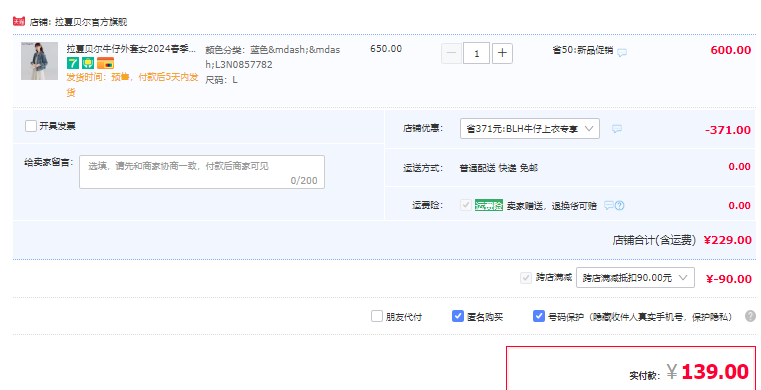
Task: Click the green 运费险 label badge
Action: point(489,205)
